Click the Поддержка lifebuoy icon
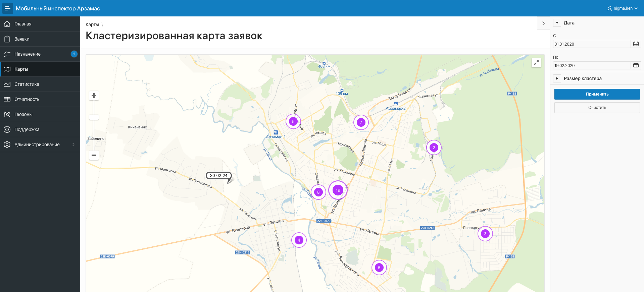Image resolution: width=644 pixels, height=292 pixels. [7, 129]
